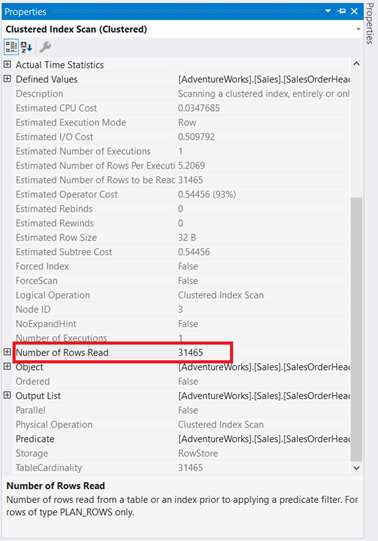
Task: Open Property Pages via the wrench icon
Action: 45,47
